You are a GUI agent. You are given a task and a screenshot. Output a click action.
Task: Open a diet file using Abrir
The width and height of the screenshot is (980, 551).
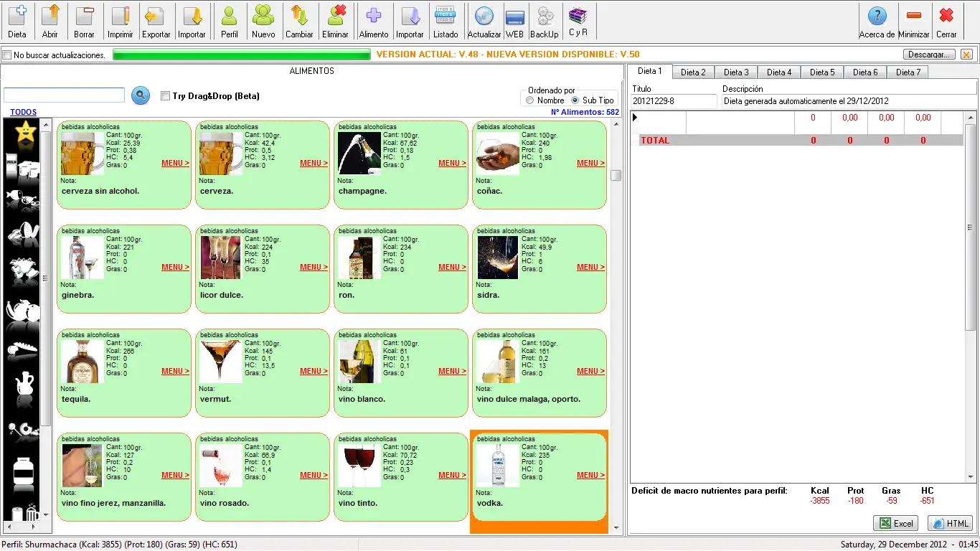[50, 22]
